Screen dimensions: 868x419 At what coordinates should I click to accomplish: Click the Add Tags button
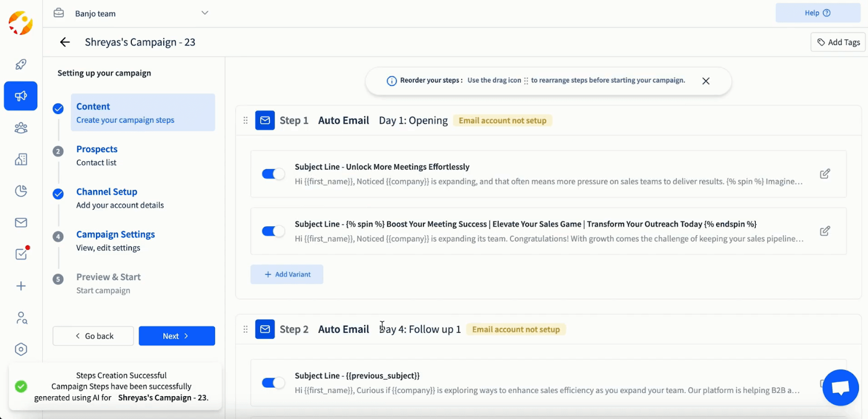(x=838, y=42)
